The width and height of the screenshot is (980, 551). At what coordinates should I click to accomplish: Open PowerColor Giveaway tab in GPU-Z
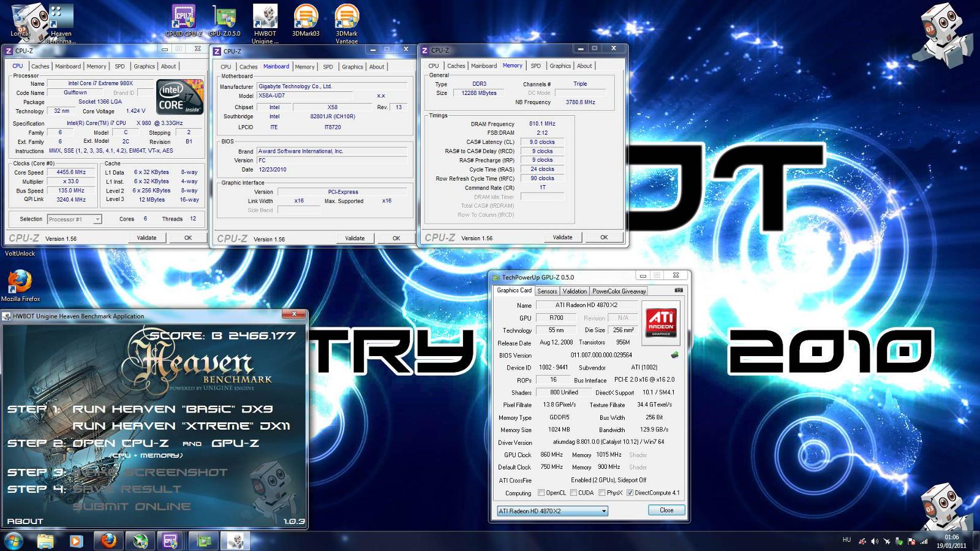[619, 291]
